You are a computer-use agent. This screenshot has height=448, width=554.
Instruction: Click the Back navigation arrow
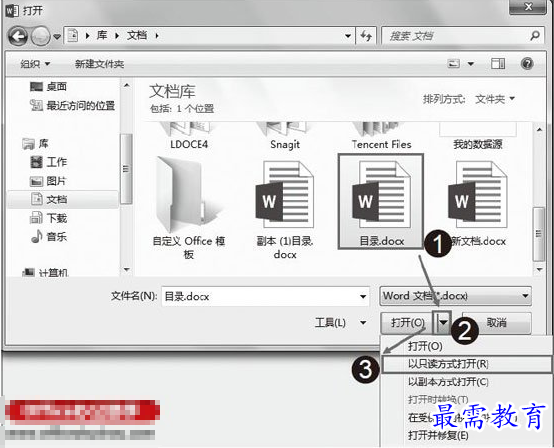coord(18,36)
